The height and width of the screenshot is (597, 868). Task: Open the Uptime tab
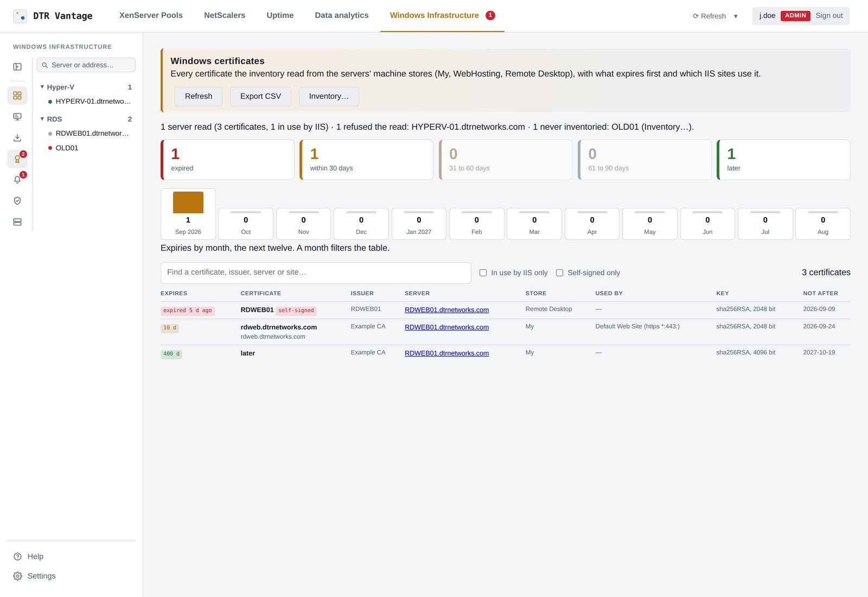[280, 15]
